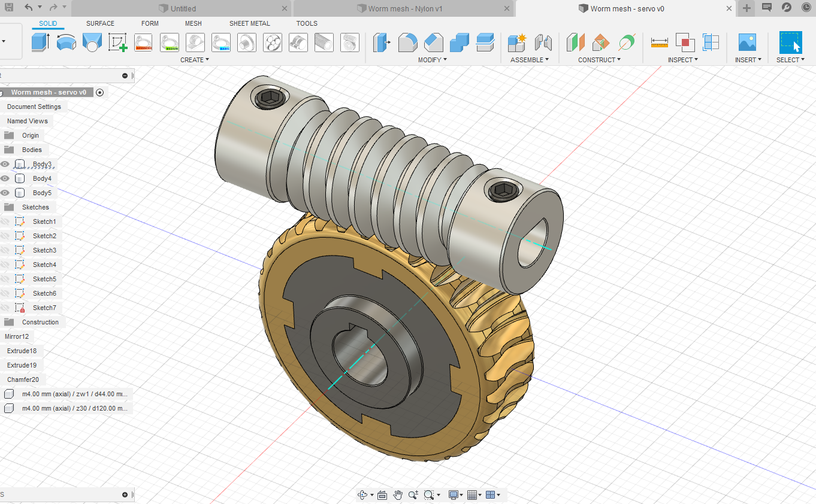Open the Medium gear generator icon
The width and height of the screenshot is (816, 504).
[170, 42]
